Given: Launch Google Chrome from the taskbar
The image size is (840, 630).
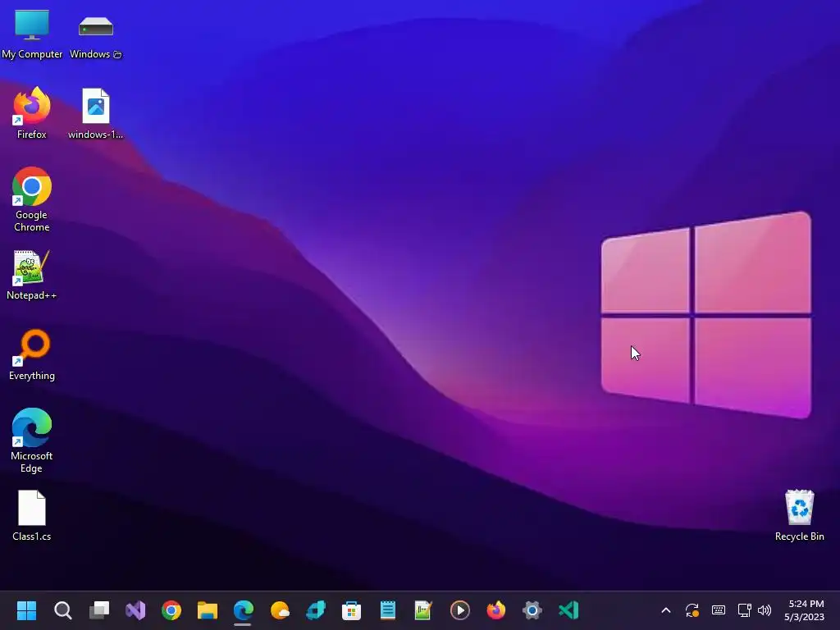Looking at the screenshot, I should 171,610.
